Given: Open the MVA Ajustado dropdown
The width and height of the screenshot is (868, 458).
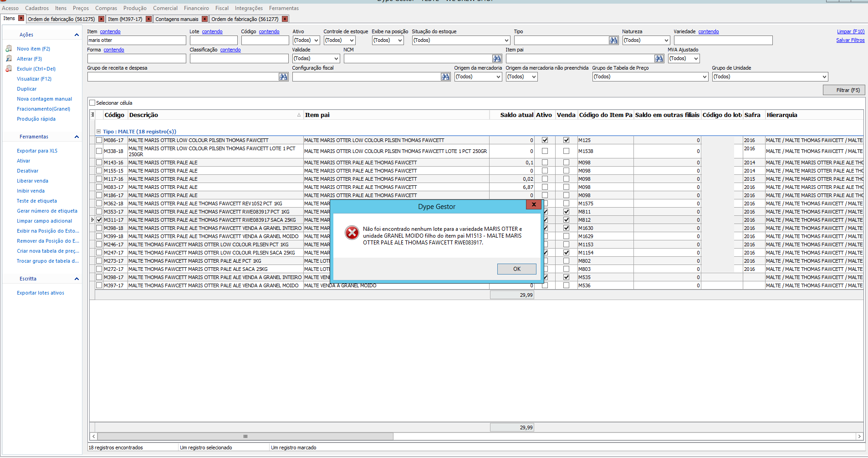Looking at the screenshot, I should point(696,59).
